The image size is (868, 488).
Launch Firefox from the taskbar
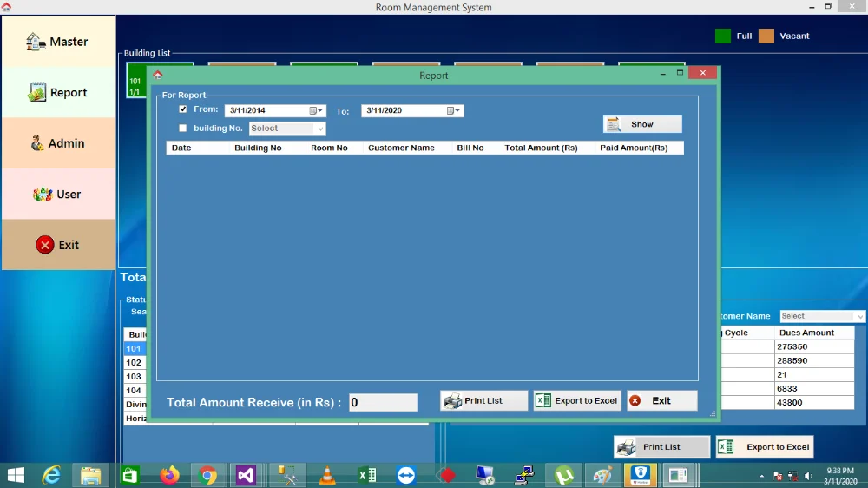point(169,475)
